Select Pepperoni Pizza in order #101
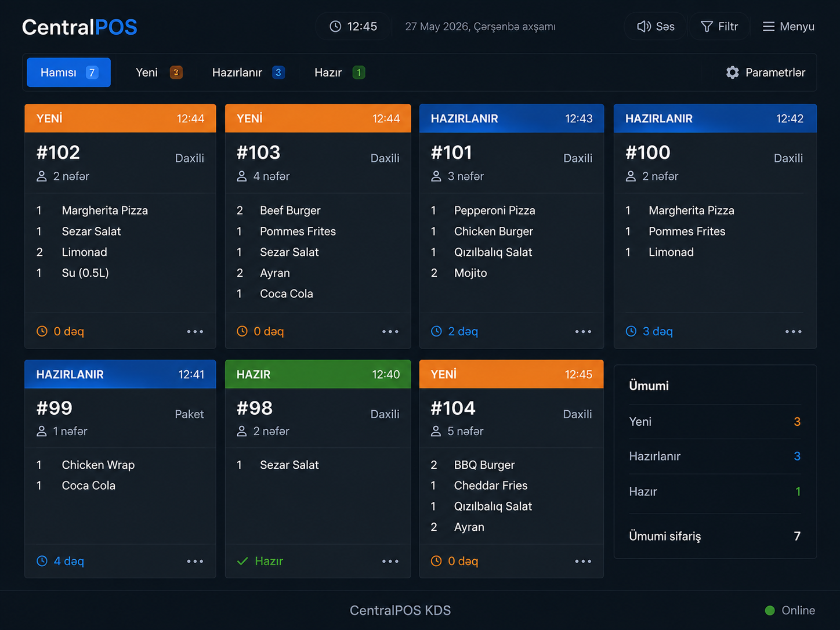840x630 pixels. (x=495, y=211)
